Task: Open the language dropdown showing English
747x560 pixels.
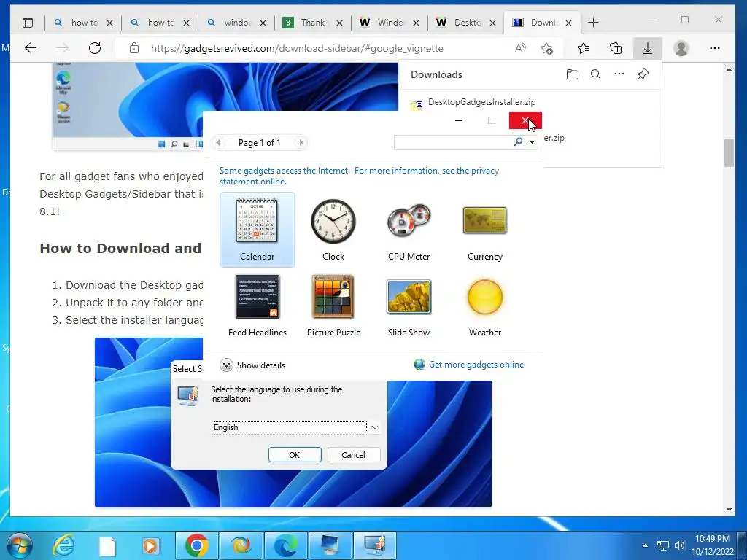Action: (x=295, y=427)
